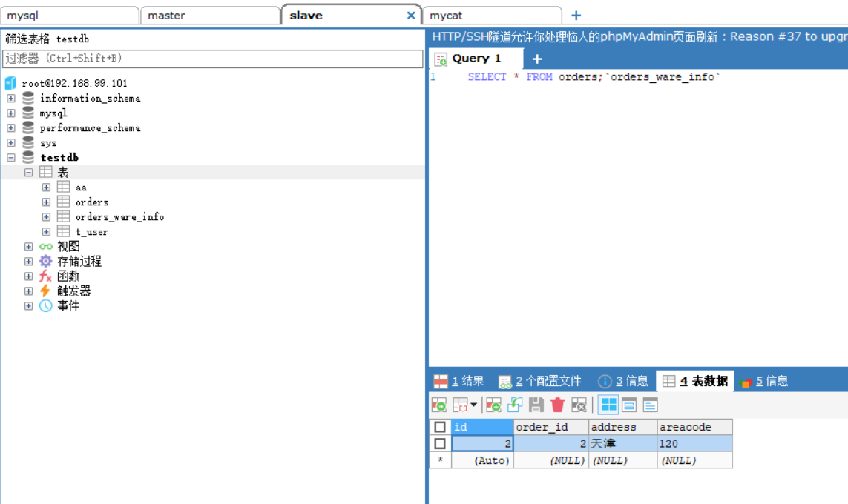The width and height of the screenshot is (848, 504).
Task: Expand the performance_schema database node
Action: click(11, 128)
